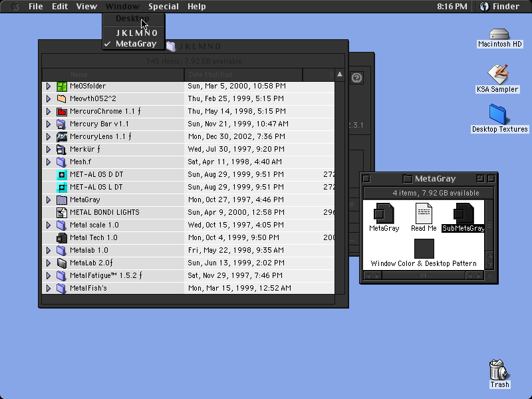
Task: Open the View menu
Action: 86,7
